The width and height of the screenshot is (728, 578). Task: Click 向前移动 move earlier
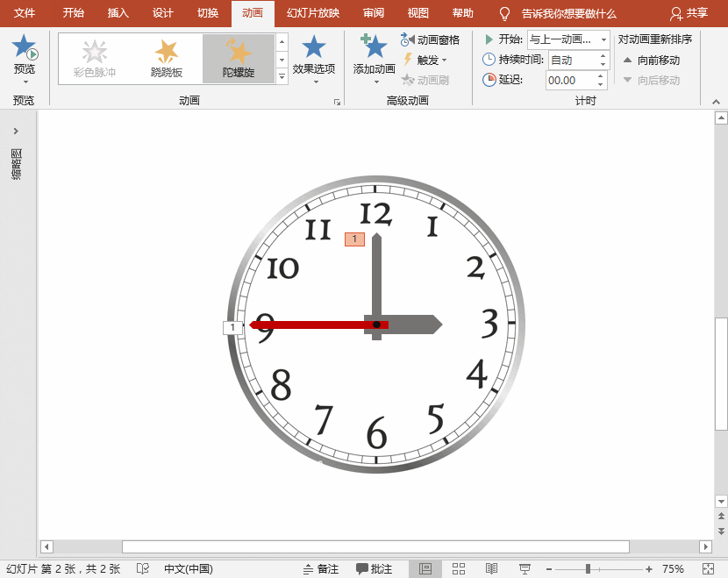pos(652,60)
